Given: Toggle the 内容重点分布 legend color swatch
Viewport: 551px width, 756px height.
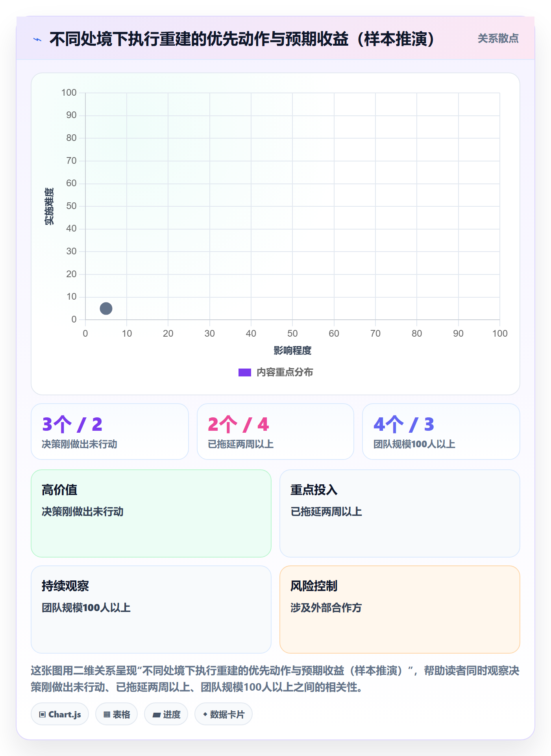Looking at the screenshot, I should pos(245,372).
